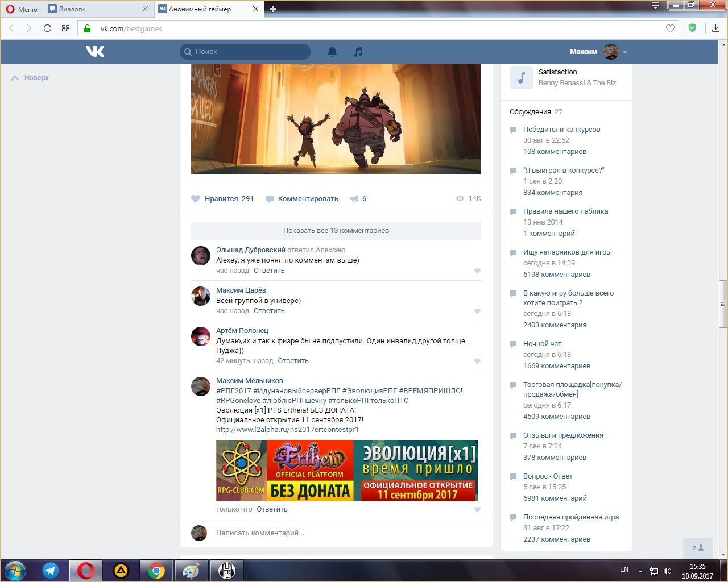Click Windows Start button
The height and width of the screenshot is (582, 728).
14,571
